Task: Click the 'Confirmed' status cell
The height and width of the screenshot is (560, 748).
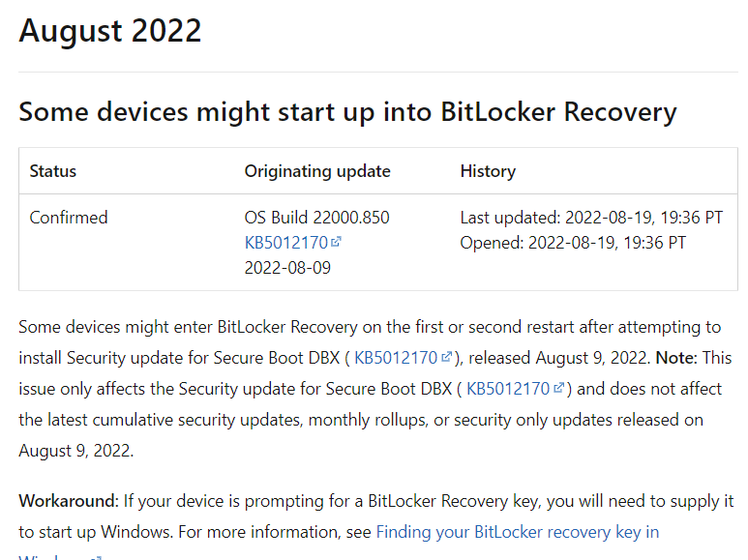Action: [69, 218]
